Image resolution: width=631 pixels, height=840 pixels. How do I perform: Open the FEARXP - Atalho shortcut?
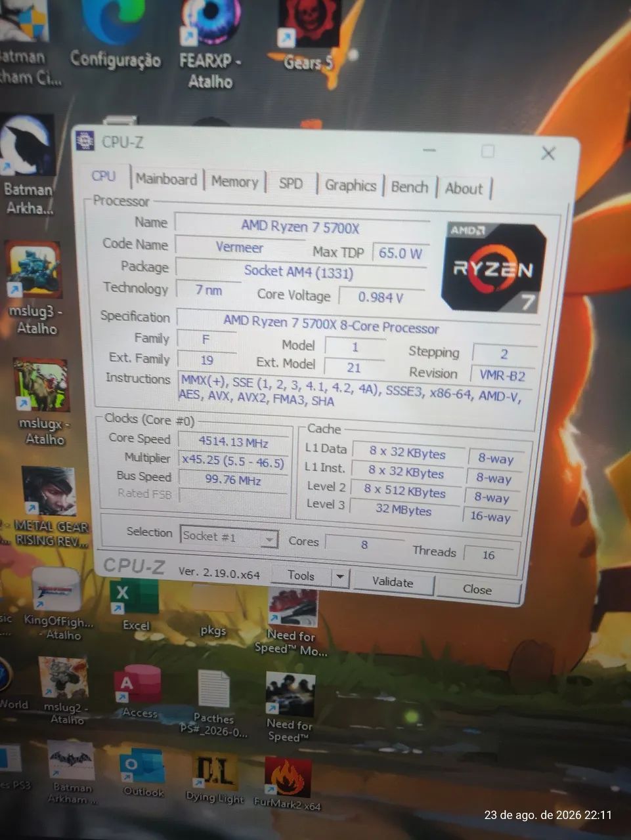click(210, 43)
